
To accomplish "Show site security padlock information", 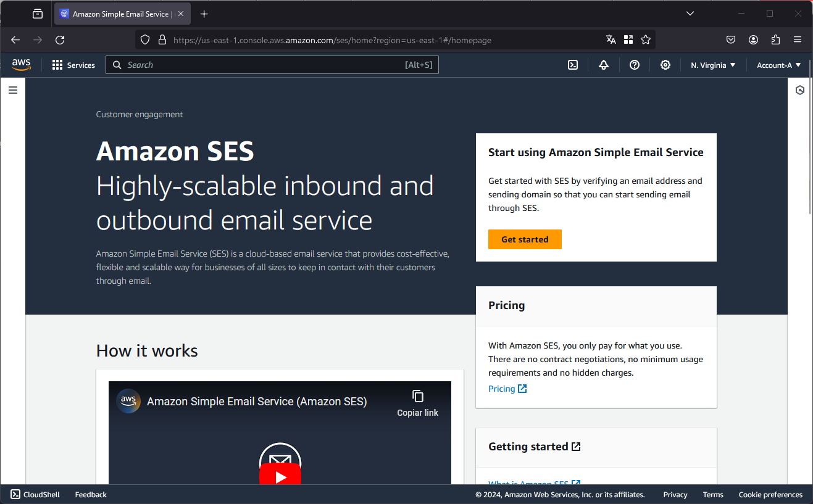I will coord(162,39).
